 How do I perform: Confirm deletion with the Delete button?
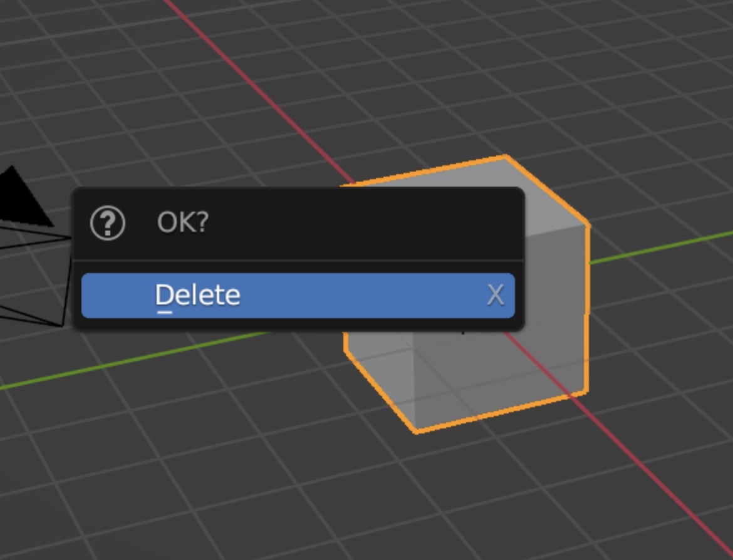tap(298, 296)
